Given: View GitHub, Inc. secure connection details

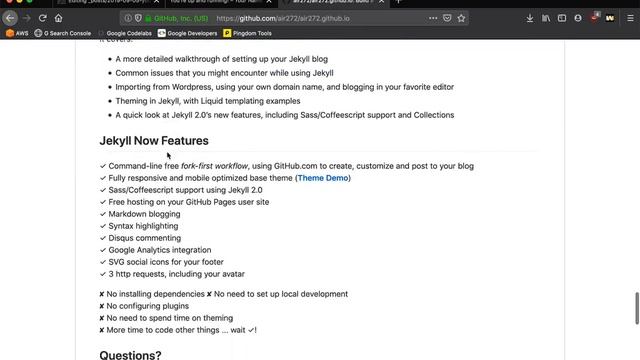Looking at the screenshot, I should [x=177, y=18].
